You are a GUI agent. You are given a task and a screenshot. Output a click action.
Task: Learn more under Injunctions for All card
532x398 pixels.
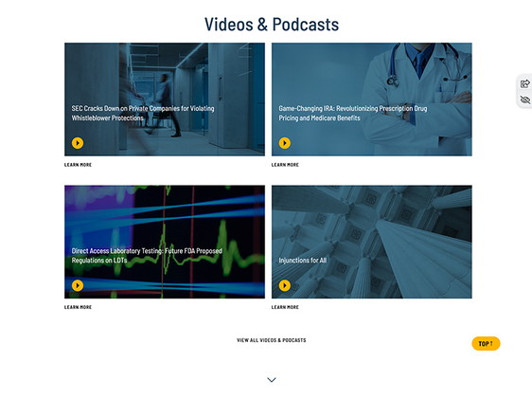285,307
